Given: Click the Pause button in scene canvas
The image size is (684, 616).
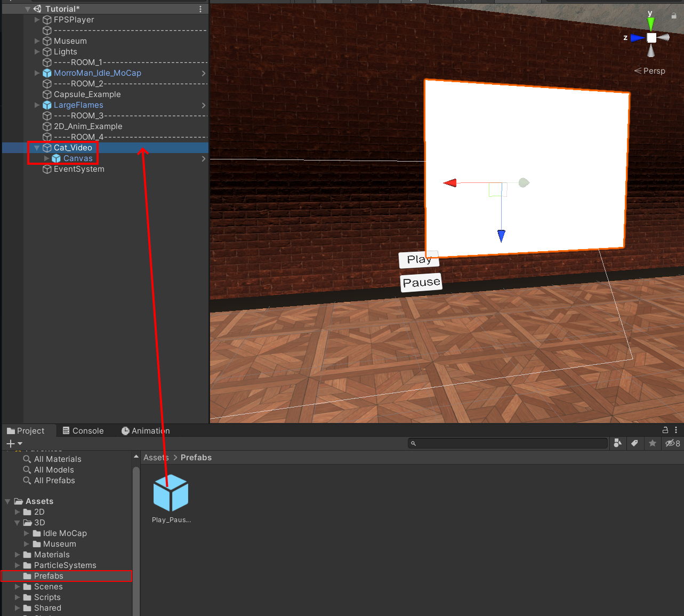Looking at the screenshot, I should (422, 282).
